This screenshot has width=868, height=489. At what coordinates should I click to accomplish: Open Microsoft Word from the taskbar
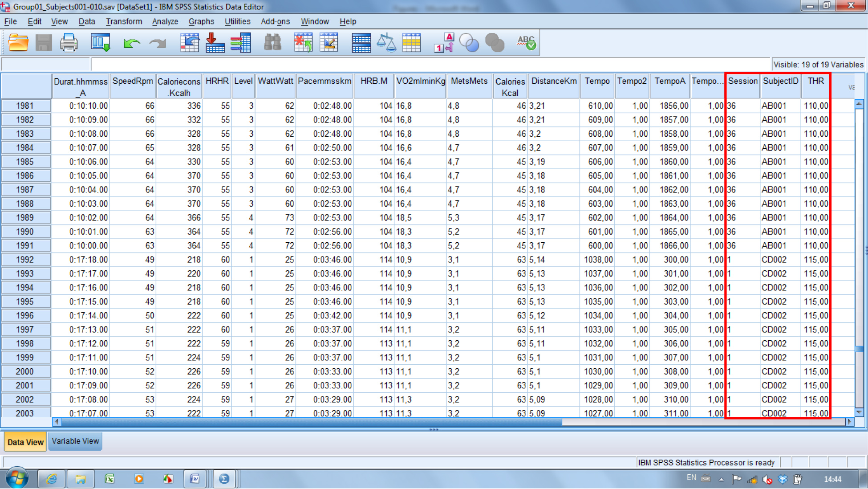(195, 479)
